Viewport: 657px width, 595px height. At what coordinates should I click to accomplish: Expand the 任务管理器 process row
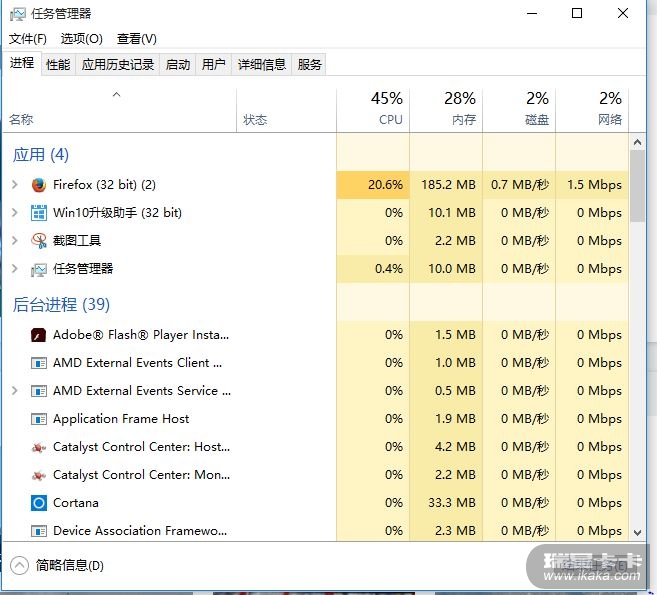point(15,269)
